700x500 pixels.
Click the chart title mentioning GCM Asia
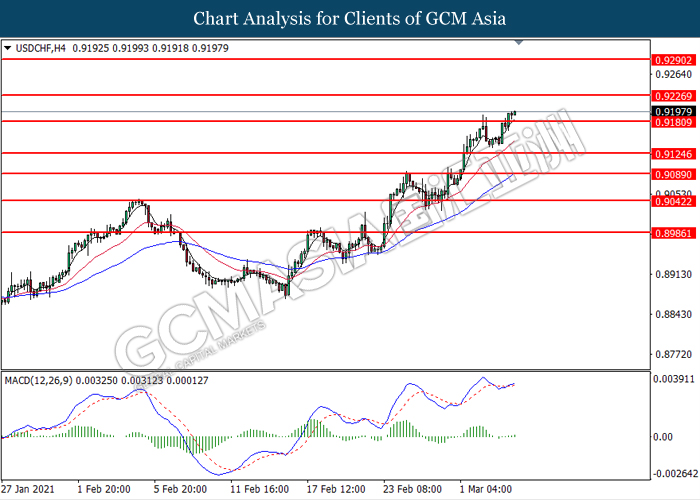(x=349, y=18)
